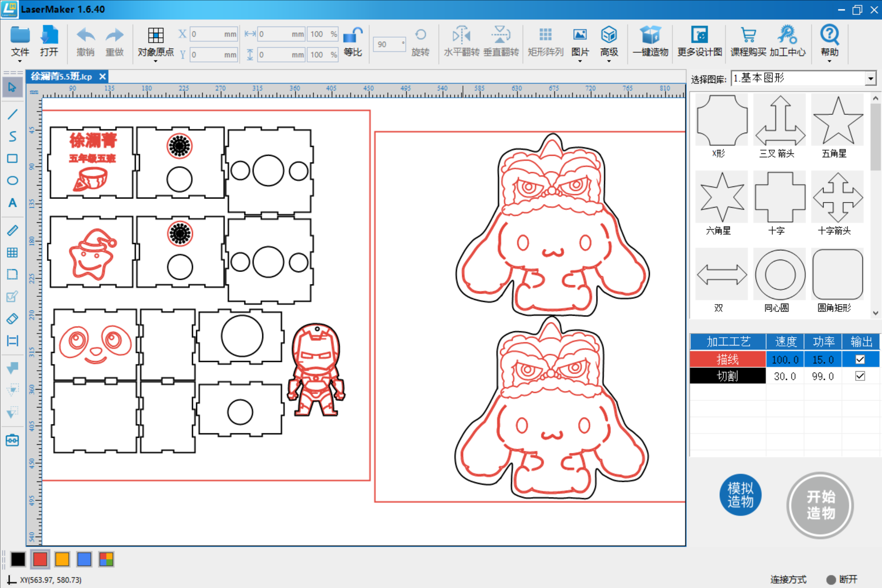Flip horizontally with 水平翻转
The image size is (882, 588).
click(461, 35)
